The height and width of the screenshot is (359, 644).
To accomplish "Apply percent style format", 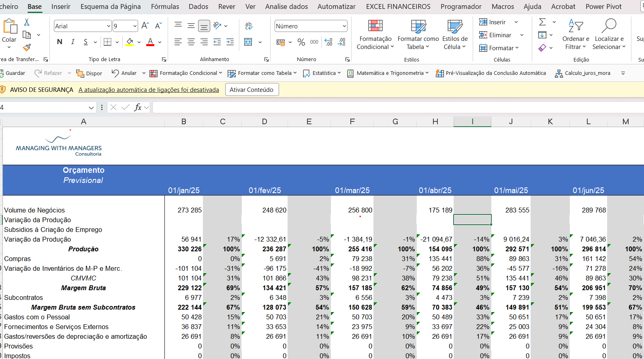I will [x=301, y=42].
